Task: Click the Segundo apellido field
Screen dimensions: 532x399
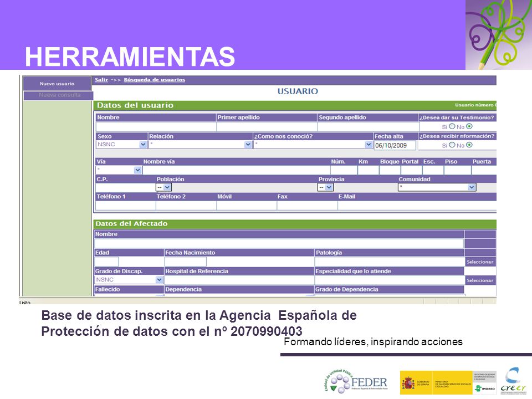Action: pos(369,126)
